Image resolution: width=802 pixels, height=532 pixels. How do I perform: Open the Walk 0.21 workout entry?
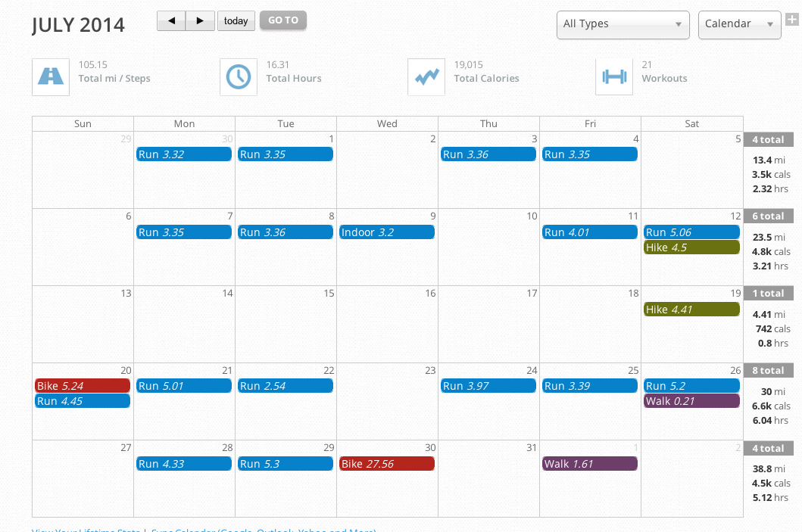691,400
